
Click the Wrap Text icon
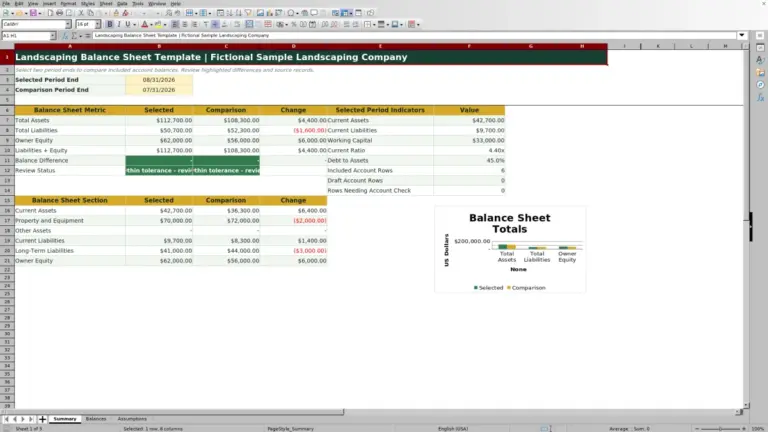click(x=237, y=24)
